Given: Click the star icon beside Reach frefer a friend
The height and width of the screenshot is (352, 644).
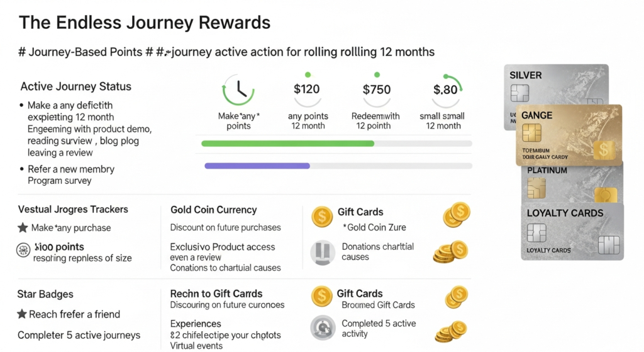Looking at the screenshot, I should (x=23, y=314).
